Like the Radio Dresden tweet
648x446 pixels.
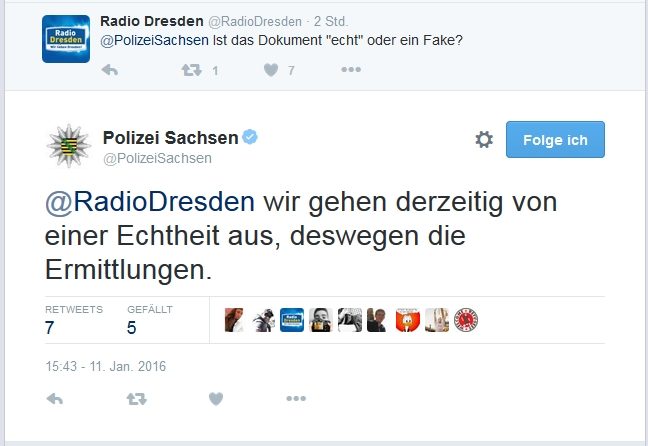(x=270, y=70)
